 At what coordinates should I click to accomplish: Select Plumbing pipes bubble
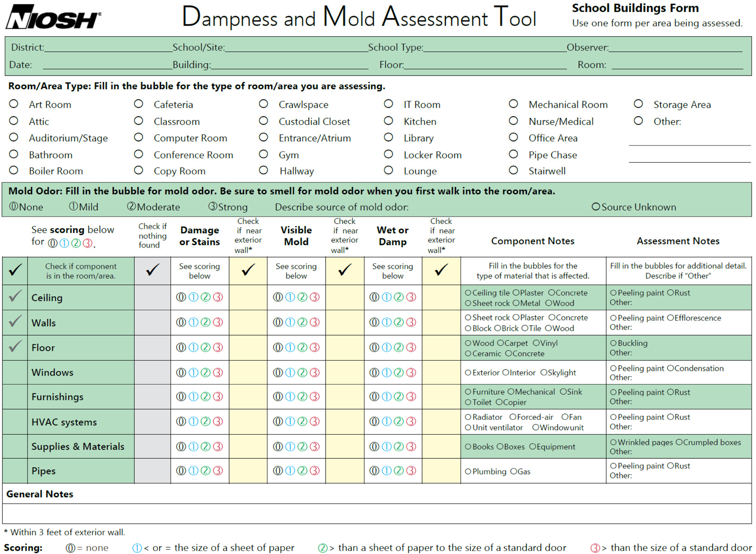tap(468, 471)
